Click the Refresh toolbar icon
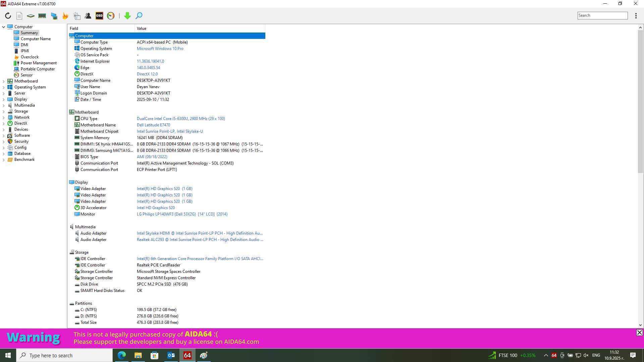 [8, 16]
